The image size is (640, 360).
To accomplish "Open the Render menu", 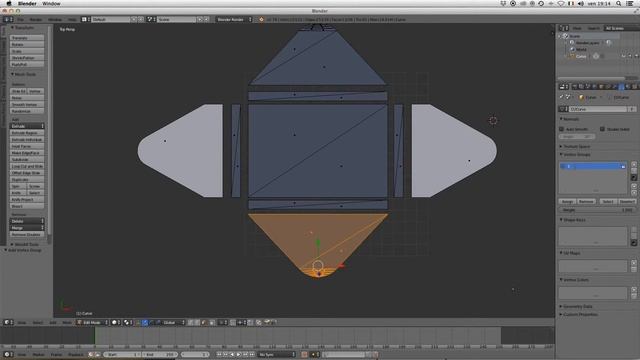I will click(36, 19).
